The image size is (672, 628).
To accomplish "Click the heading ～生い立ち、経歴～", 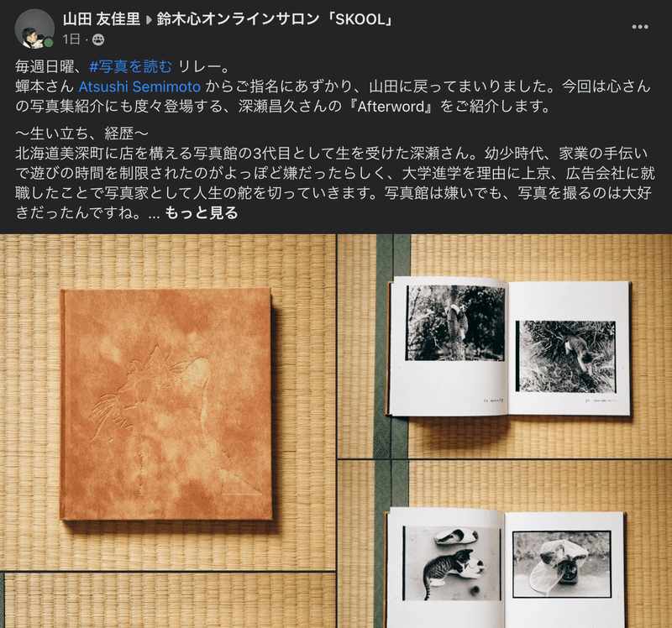I will (81, 133).
